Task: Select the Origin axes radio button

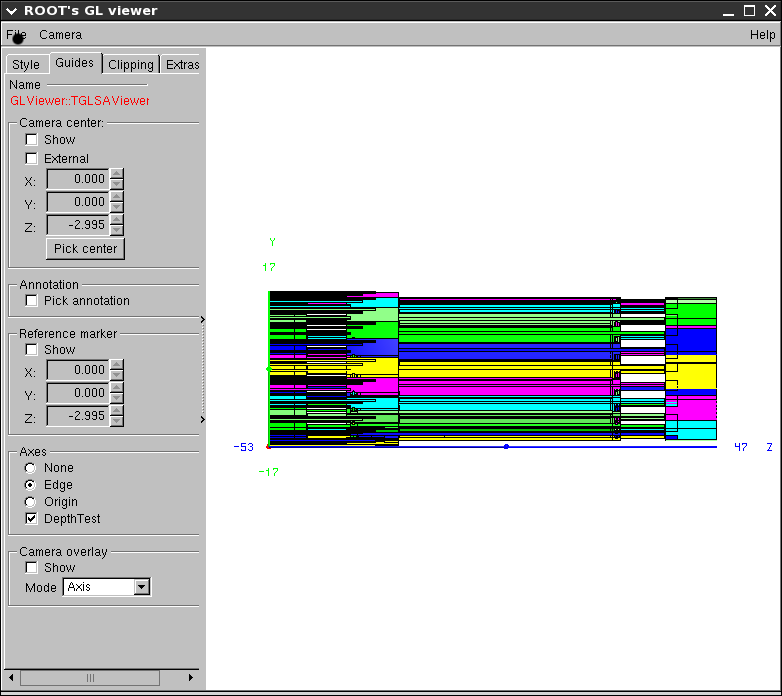Action: coord(30,502)
